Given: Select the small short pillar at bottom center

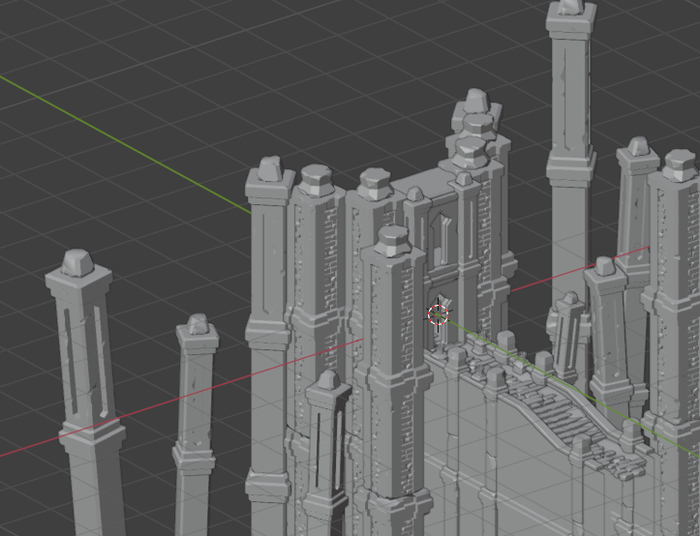Looking at the screenshot, I should [327, 450].
